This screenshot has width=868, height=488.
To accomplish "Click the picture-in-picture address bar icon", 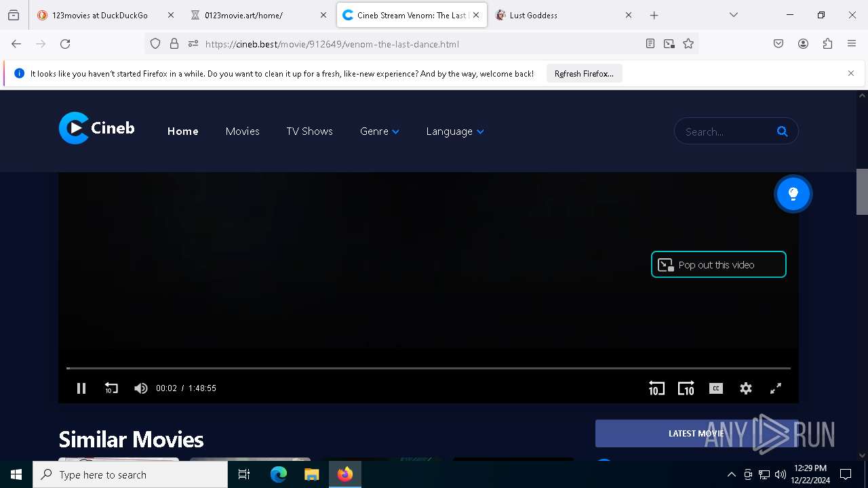I will click(669, 44).
